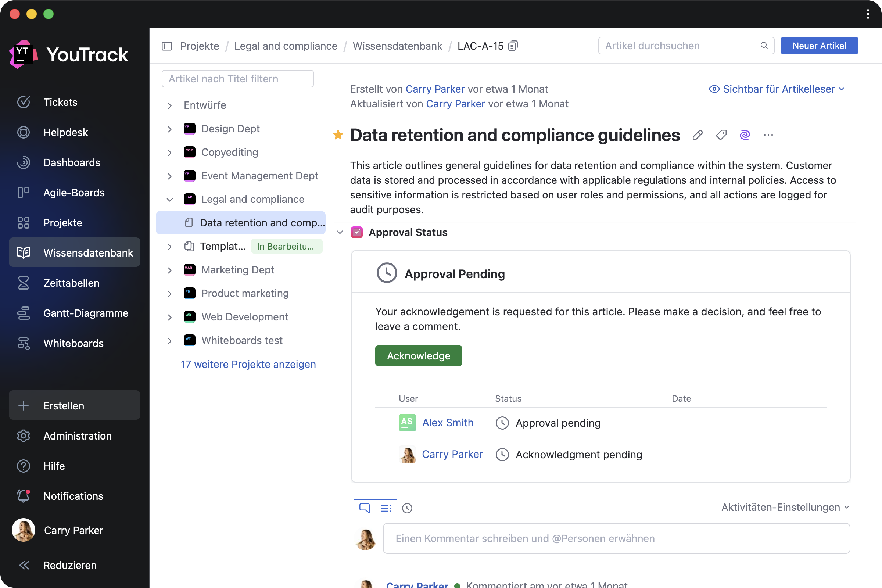
Task: Open Notifications bell in the sidebar
Action: coord(23,496)
